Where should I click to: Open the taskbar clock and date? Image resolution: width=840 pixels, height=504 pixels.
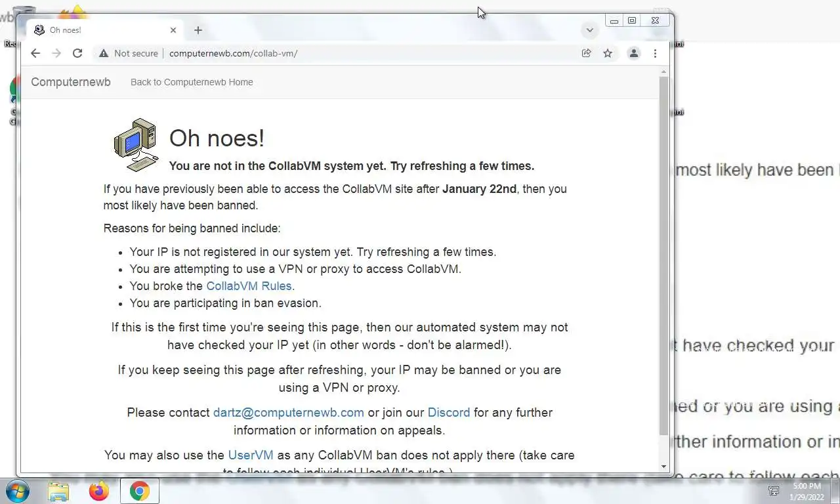(807, 491)
